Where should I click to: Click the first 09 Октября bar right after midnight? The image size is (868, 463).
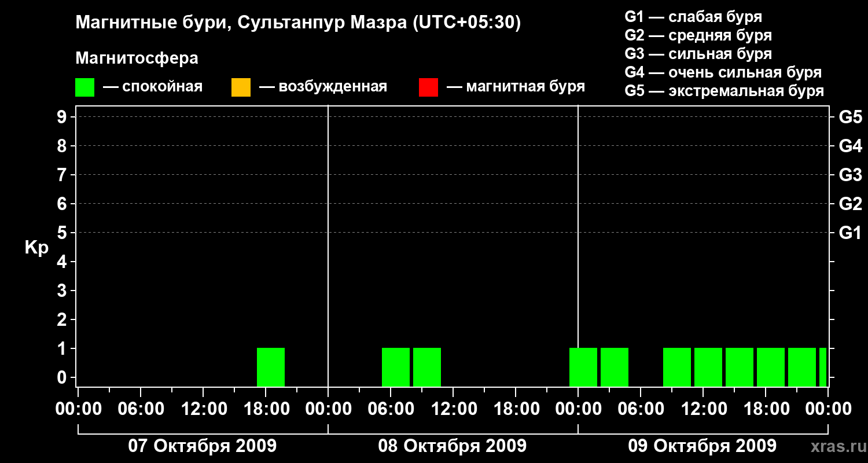(x=583, y=367)
